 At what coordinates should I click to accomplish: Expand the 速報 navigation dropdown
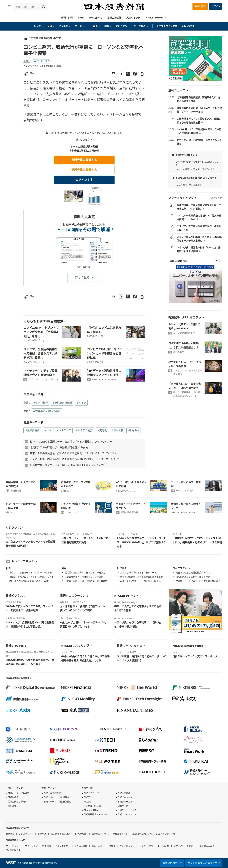click(x=50, y=26)
